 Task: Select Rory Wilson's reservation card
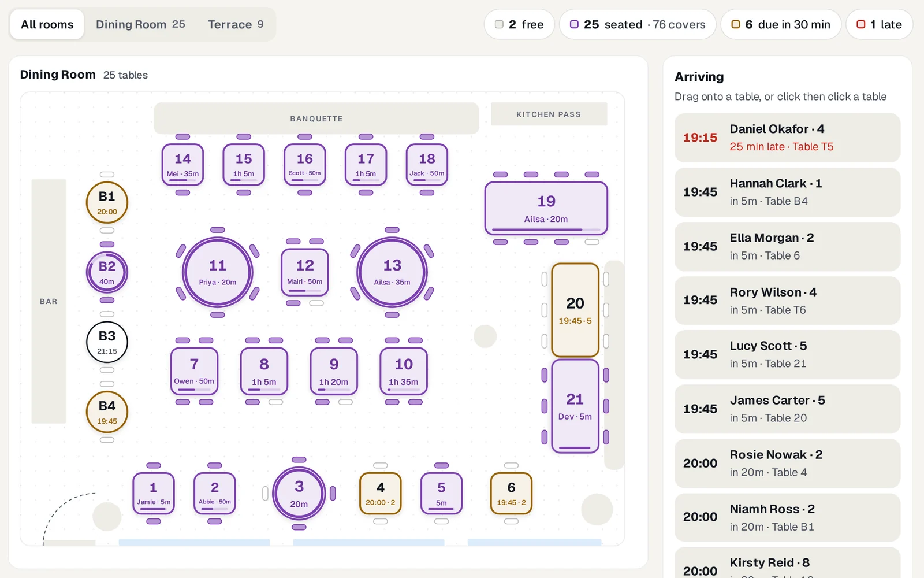pos(787,301)
